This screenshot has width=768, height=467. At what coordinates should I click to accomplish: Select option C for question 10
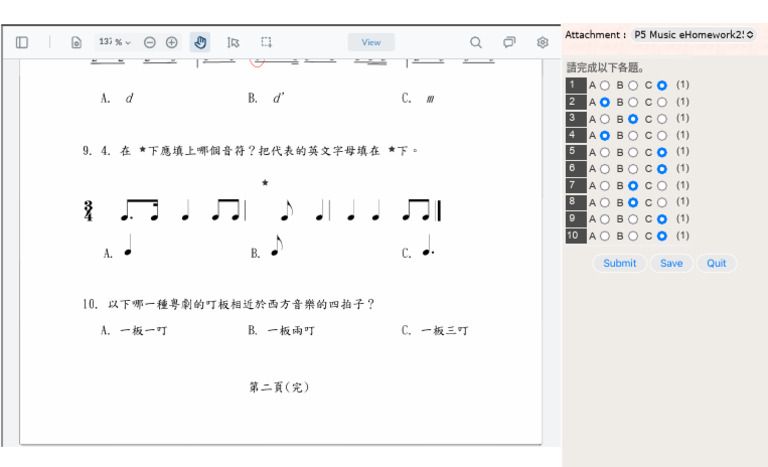(x=662, y=236)
